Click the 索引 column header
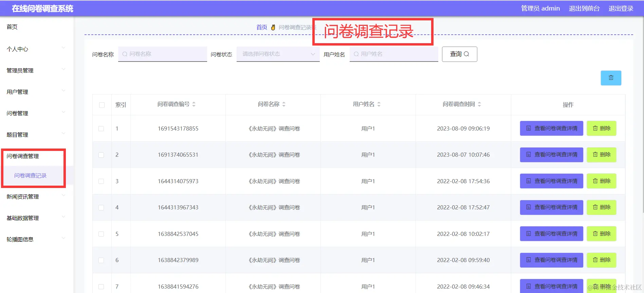 tap(121, 105)
